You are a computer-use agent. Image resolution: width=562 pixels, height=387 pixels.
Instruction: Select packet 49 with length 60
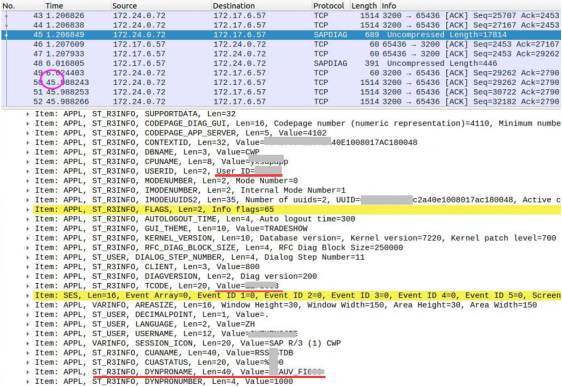click(281, 73)
